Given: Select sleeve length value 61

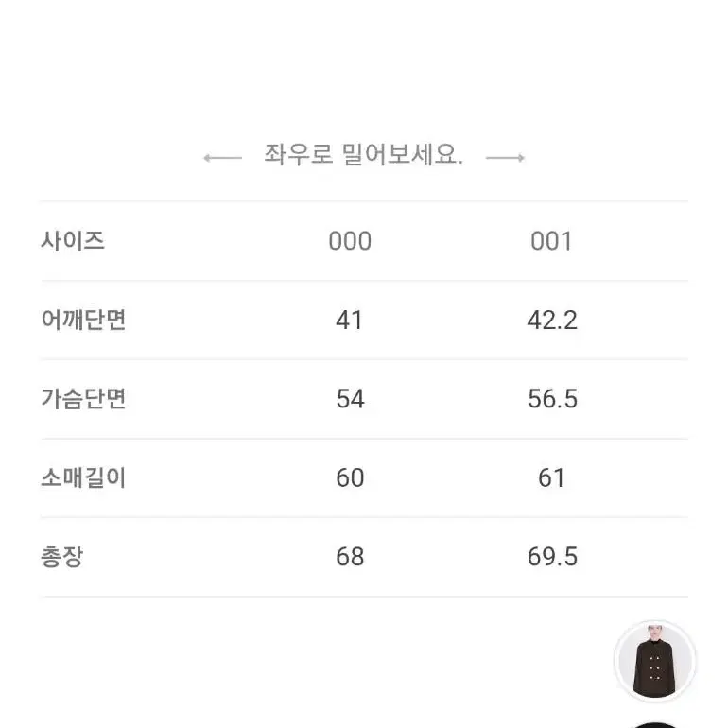Looking at the screenshot, I should pos(551,478).
